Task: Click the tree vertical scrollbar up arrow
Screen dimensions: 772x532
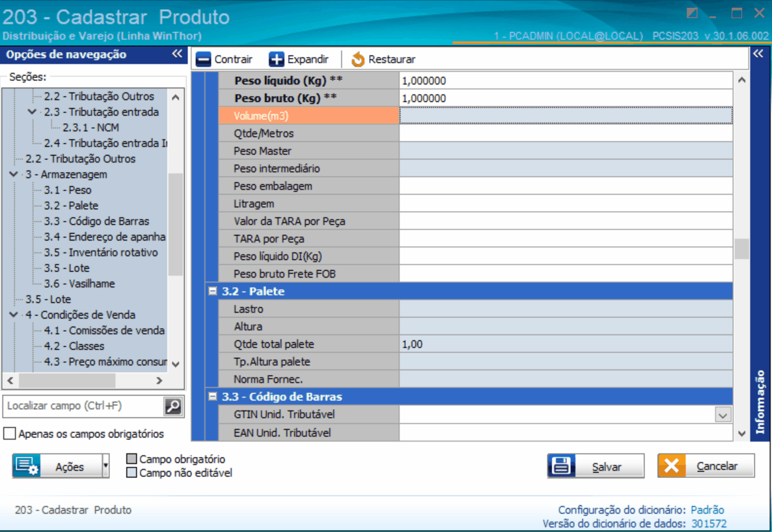Action: pyautogui.click(x=176, y=98)
